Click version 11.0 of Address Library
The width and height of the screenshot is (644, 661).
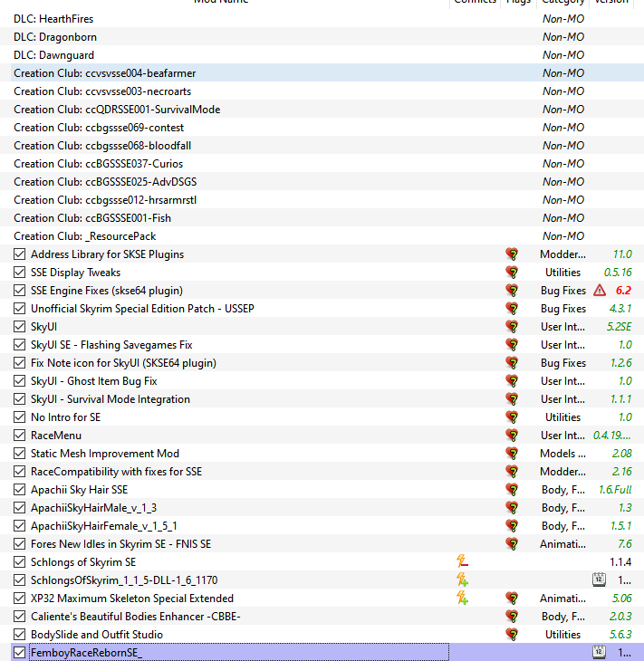(622, 254)
